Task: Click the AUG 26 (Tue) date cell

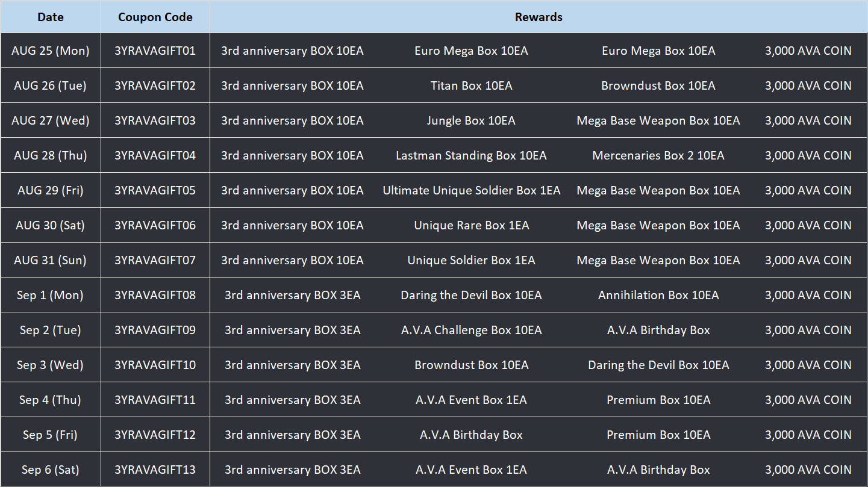Action: coord(51,85)
